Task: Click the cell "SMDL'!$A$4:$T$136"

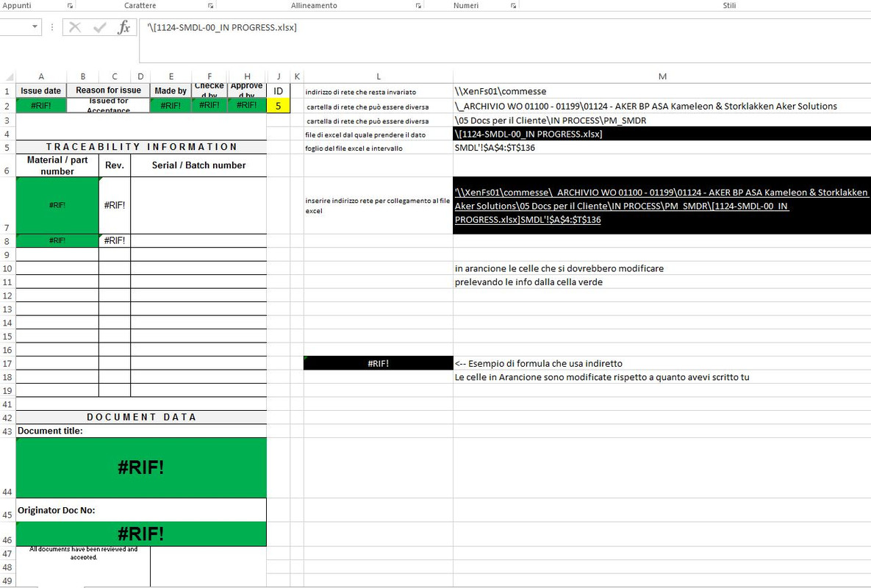Action: pos(662,148)
